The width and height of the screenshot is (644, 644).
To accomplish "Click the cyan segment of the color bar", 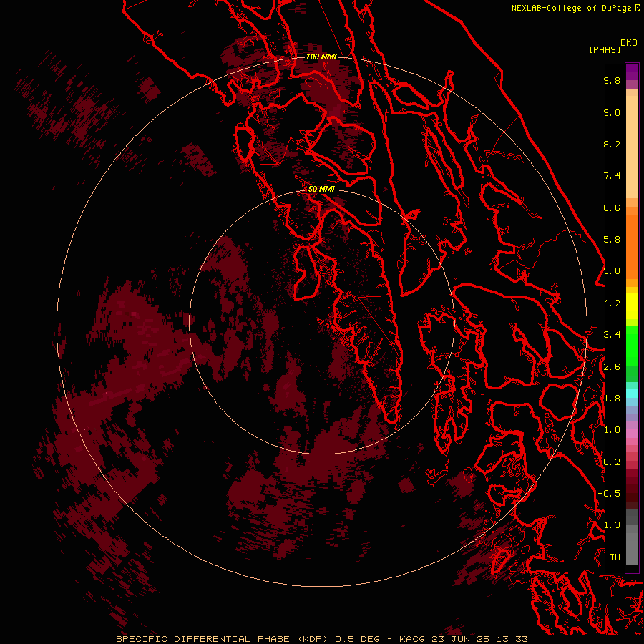I will (632, 393).
